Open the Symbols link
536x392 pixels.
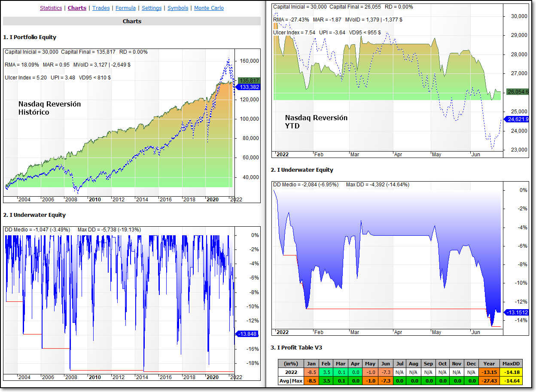[178, 8]
